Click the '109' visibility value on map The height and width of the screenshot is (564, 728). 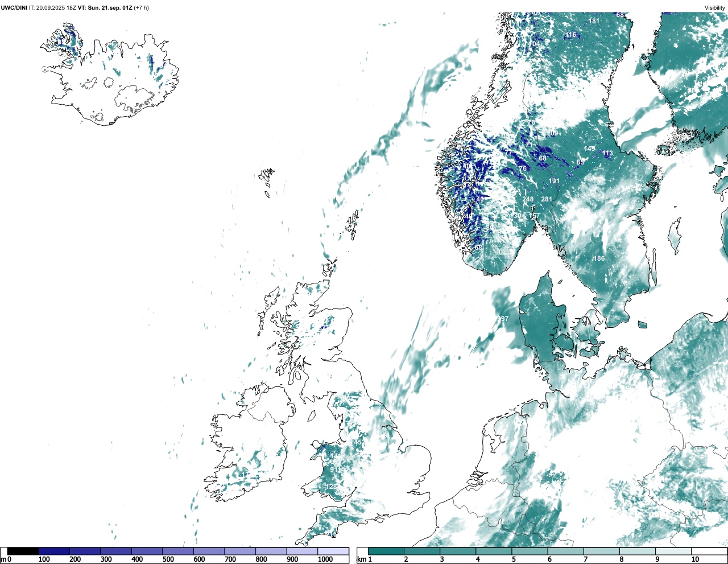pos(553,133)
